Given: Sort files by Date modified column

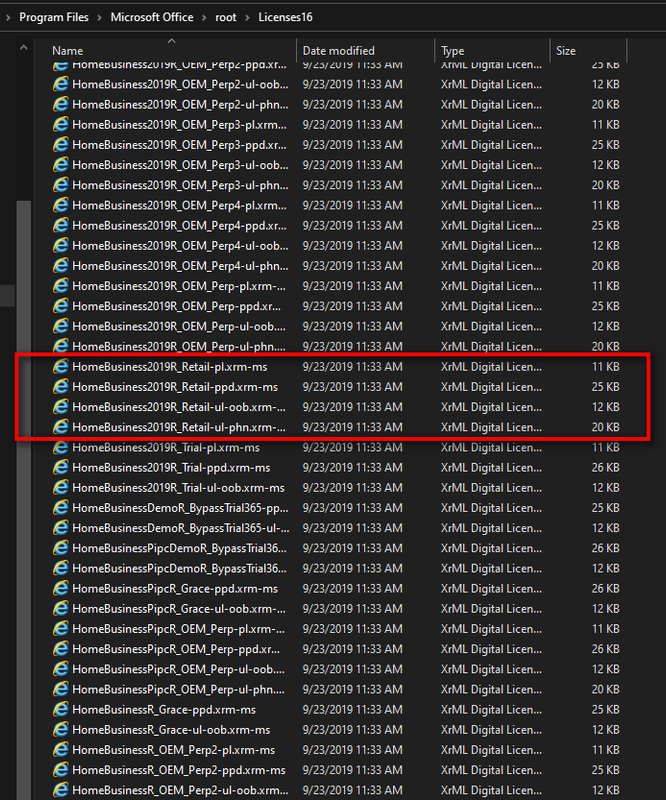Looking at the screenshot, I should (x=338, y=51).
